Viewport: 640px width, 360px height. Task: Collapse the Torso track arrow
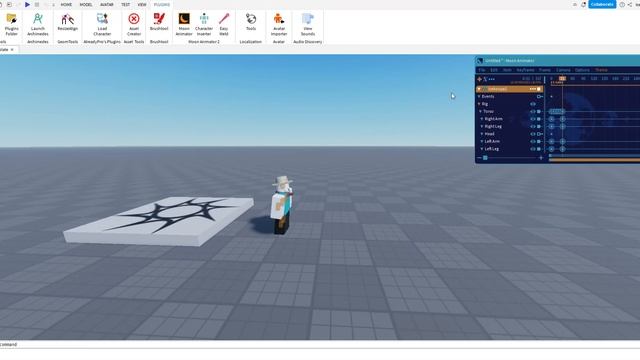480,111
